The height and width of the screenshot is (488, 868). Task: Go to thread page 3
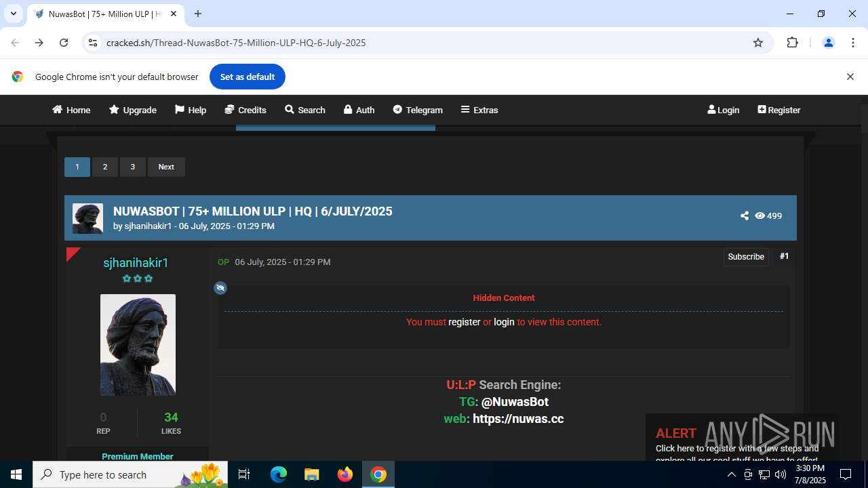pos(133,167)
